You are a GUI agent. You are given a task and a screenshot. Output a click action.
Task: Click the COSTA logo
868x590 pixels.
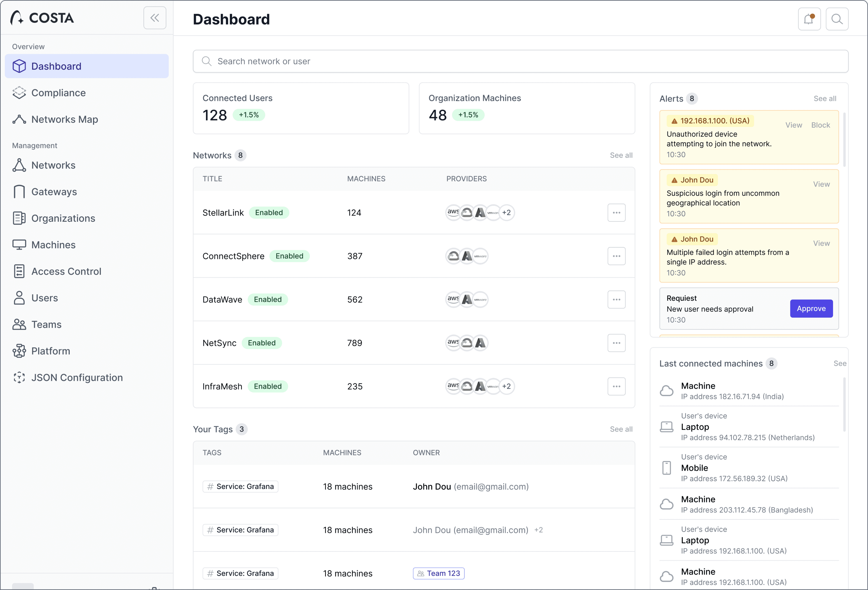42,18
